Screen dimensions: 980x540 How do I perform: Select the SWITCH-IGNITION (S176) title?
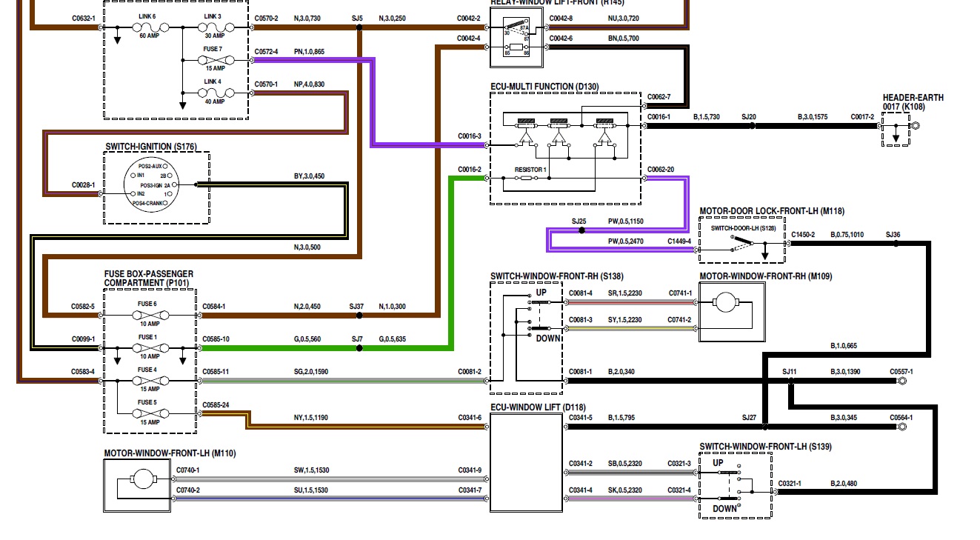coord(151,147)
